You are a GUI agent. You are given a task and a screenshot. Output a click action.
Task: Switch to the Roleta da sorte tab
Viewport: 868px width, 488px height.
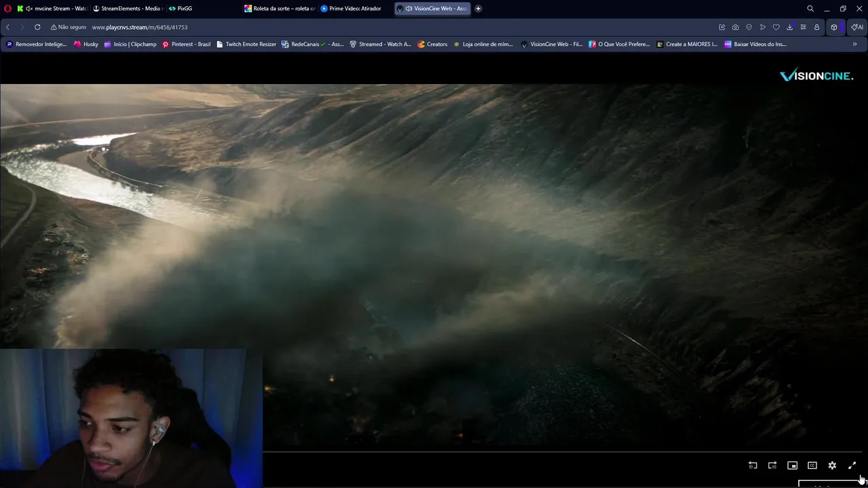pyautogui.click(x=280, y=8)
